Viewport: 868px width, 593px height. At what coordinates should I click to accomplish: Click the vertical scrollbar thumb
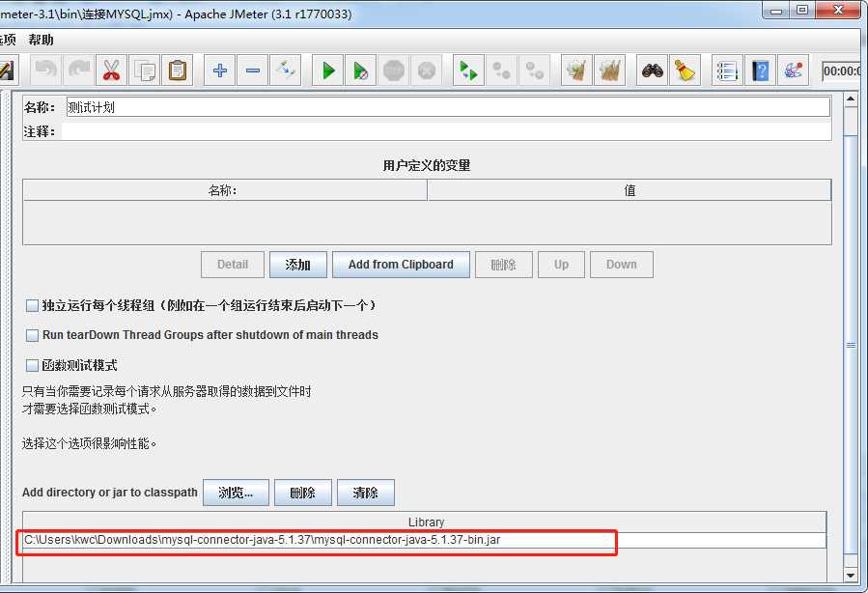pyautogui.click(x=851, y=343)
